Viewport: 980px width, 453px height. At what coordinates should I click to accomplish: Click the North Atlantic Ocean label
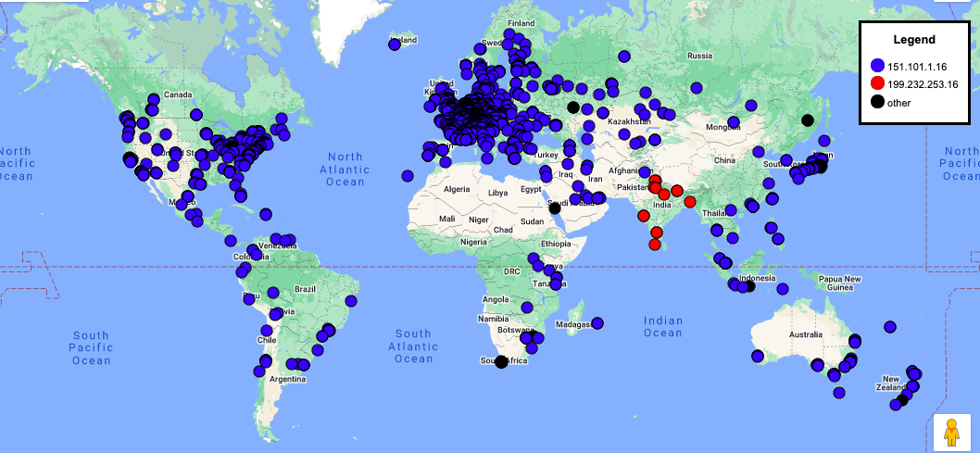click(x=345, y=170)
